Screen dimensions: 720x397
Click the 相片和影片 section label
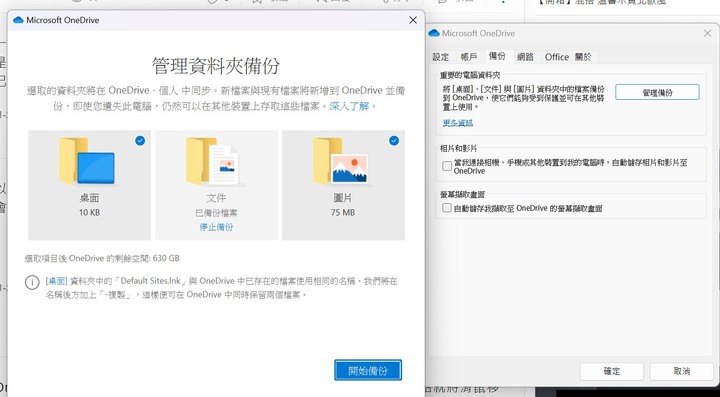pyautogui.click(x=458, y=148)
